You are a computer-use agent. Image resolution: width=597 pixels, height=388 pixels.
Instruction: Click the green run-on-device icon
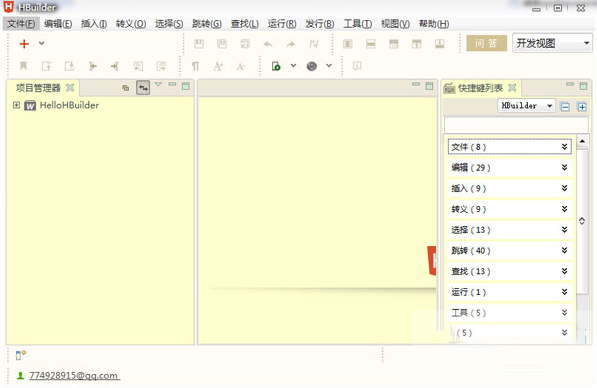click(x=276, y=66)
